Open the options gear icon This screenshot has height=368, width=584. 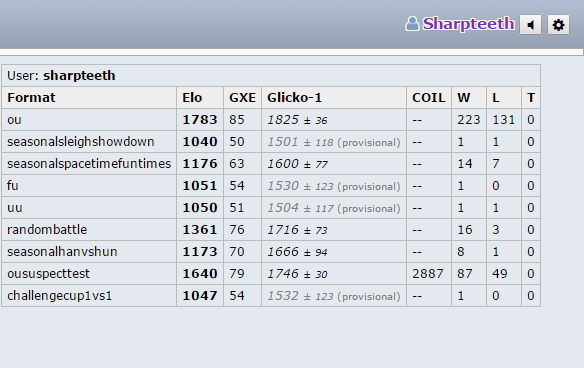click(558, 25)
